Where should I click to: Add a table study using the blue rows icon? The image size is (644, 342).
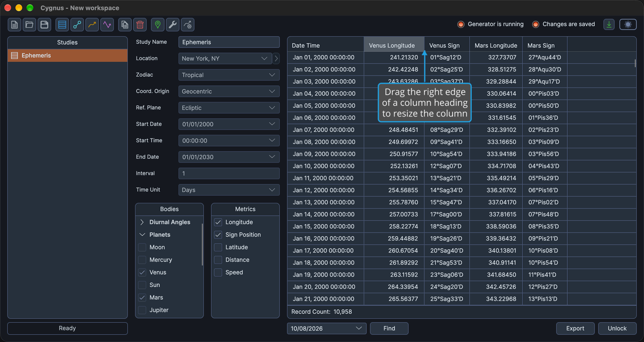[x=62, y=25]
